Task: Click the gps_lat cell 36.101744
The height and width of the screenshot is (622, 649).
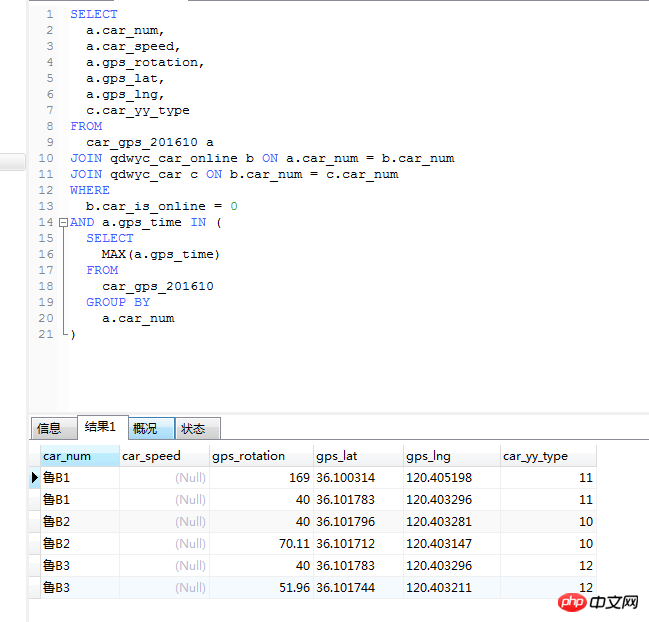Action: (x=358, y=587)
